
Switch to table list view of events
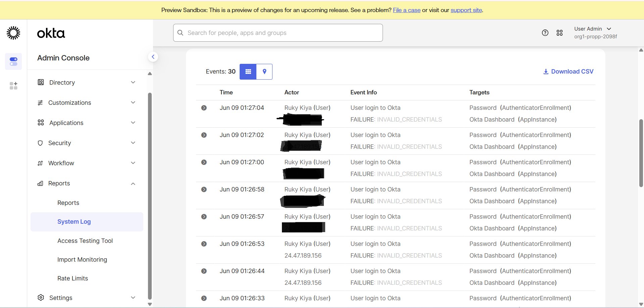click(x=248, y=72)
